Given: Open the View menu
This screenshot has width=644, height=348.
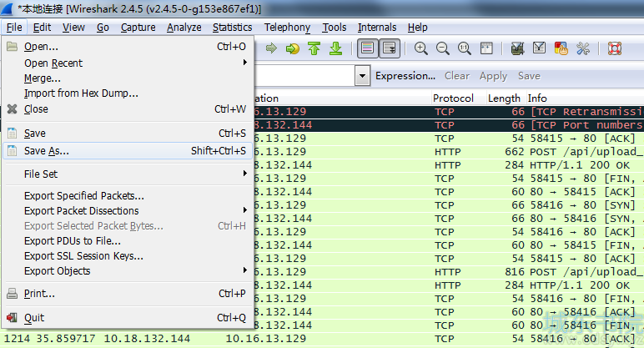Looking at the screenshot, I should tap(73, 28).
